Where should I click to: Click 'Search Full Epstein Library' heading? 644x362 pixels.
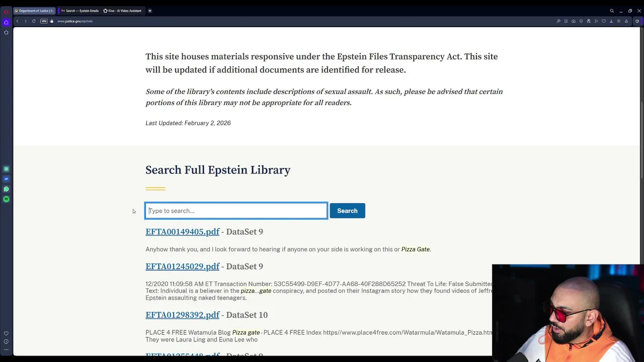pyautogui.click(x=218, y=170)
